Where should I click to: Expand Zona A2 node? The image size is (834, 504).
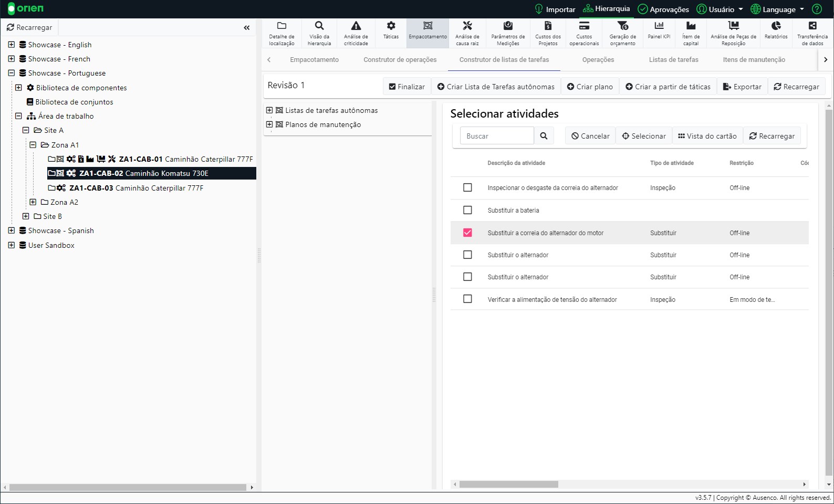(x=33, y=202)
